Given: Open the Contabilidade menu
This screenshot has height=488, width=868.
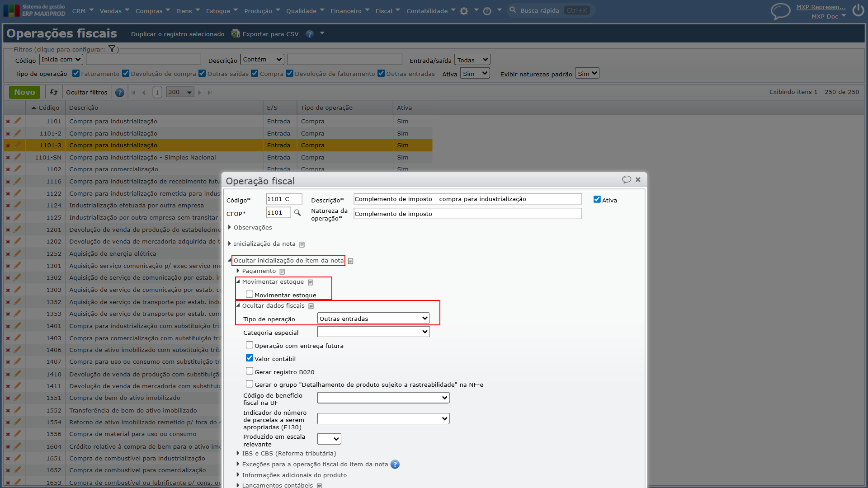Looking at the screenshot, I should click(430, 11).
